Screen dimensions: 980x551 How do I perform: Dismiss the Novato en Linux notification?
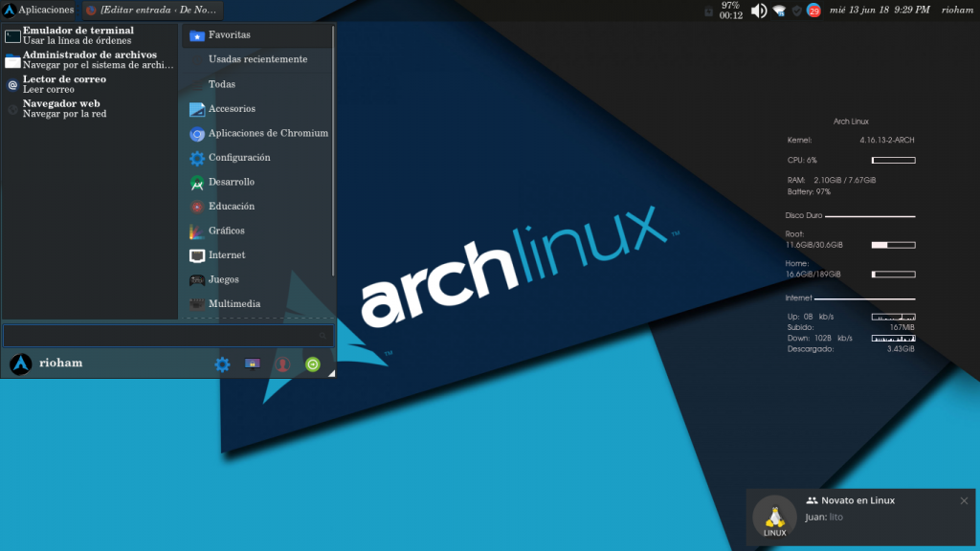(964, 500)
